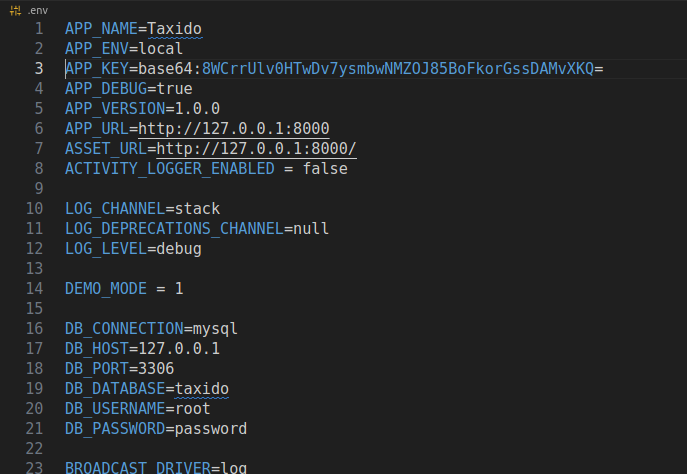Click the false value of ACTIVITY_LOGGER_ENABLED
687x474 pixels.
click(x=326, y=169)
